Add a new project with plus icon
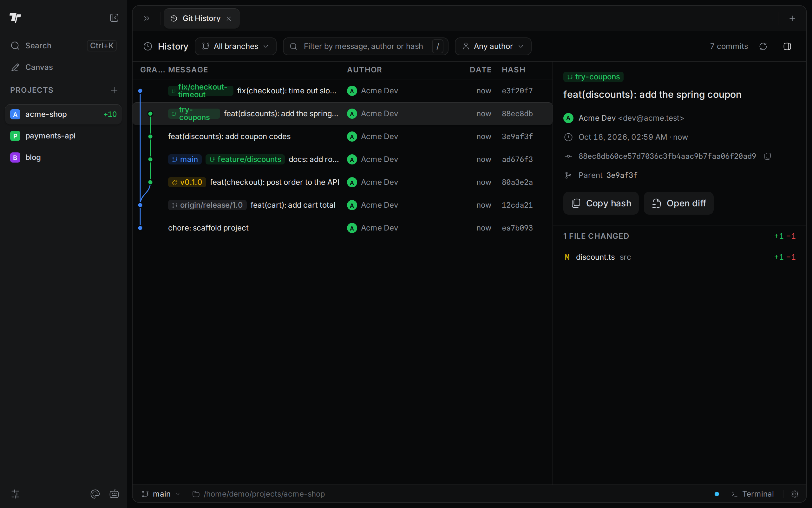 [x=114, y=90]
